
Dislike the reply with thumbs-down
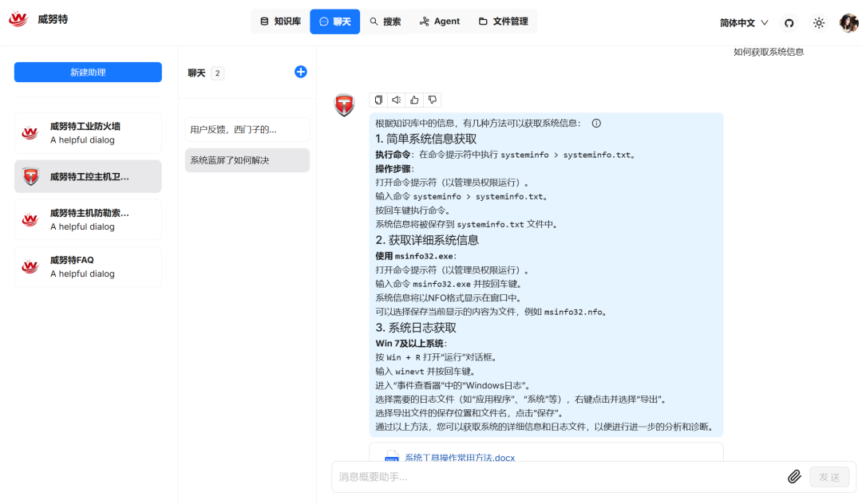pos(433,100)
